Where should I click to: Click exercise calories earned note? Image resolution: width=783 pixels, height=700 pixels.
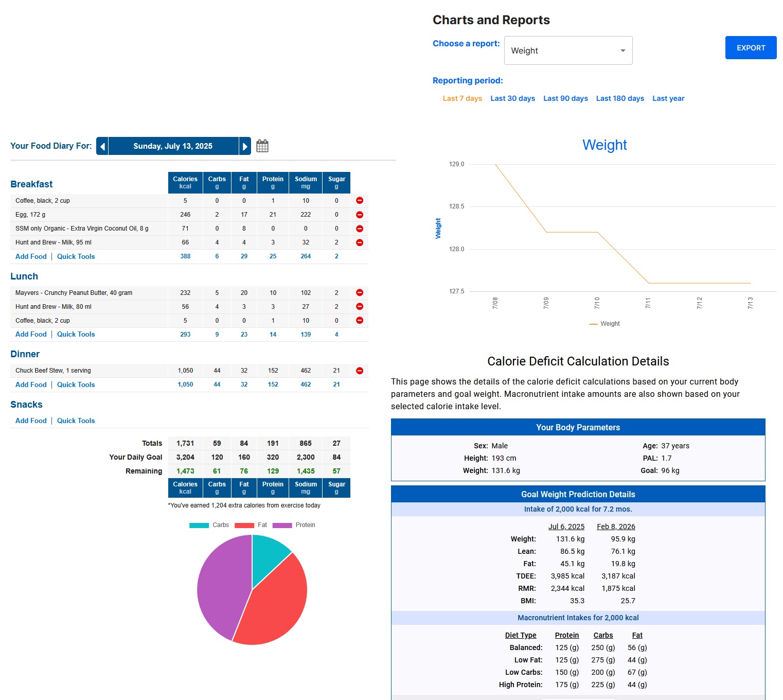[244, 505]
